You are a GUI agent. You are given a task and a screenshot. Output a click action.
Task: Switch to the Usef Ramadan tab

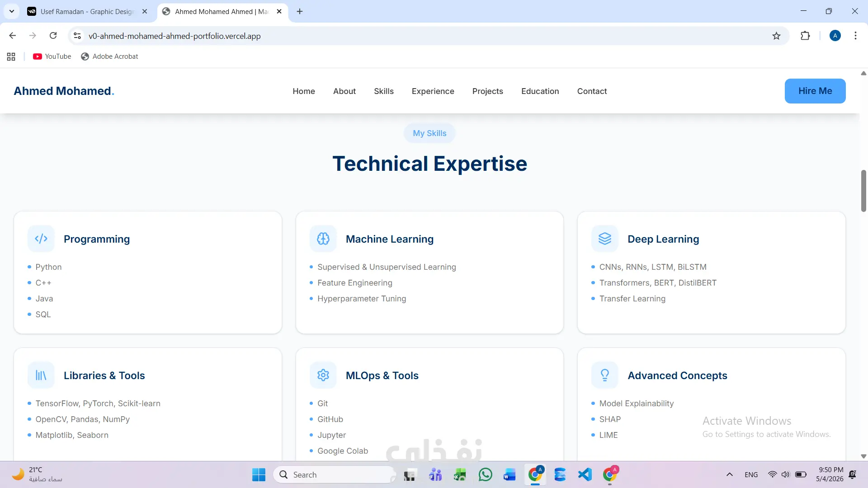click(x=87, y=11)
